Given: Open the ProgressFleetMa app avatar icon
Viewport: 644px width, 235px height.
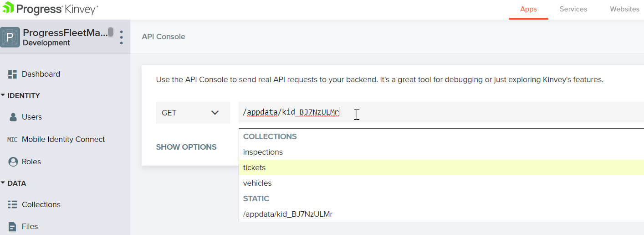Looking at the screenshot, I should click(x=10, y=37).
